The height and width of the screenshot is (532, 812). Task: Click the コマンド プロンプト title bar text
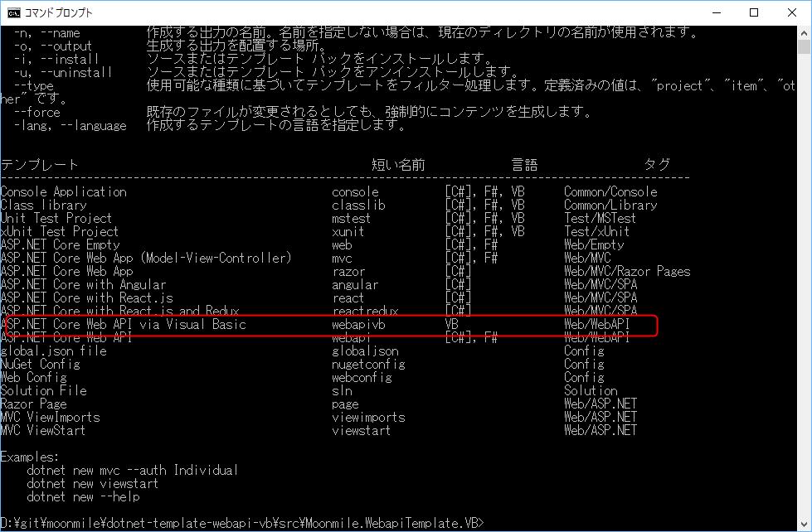[x=58, y=13]
